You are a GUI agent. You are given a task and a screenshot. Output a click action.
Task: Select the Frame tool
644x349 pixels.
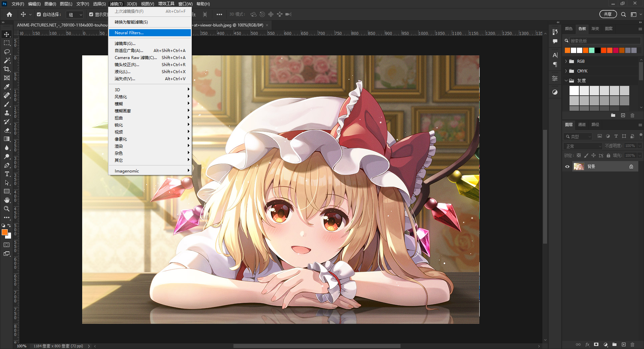point(7,78)
